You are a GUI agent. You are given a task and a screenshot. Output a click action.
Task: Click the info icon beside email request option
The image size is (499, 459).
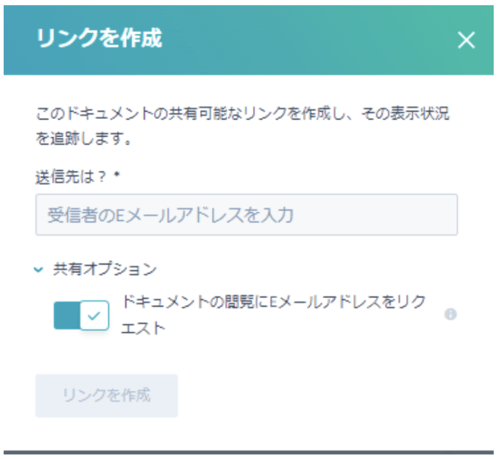(450, 314)
